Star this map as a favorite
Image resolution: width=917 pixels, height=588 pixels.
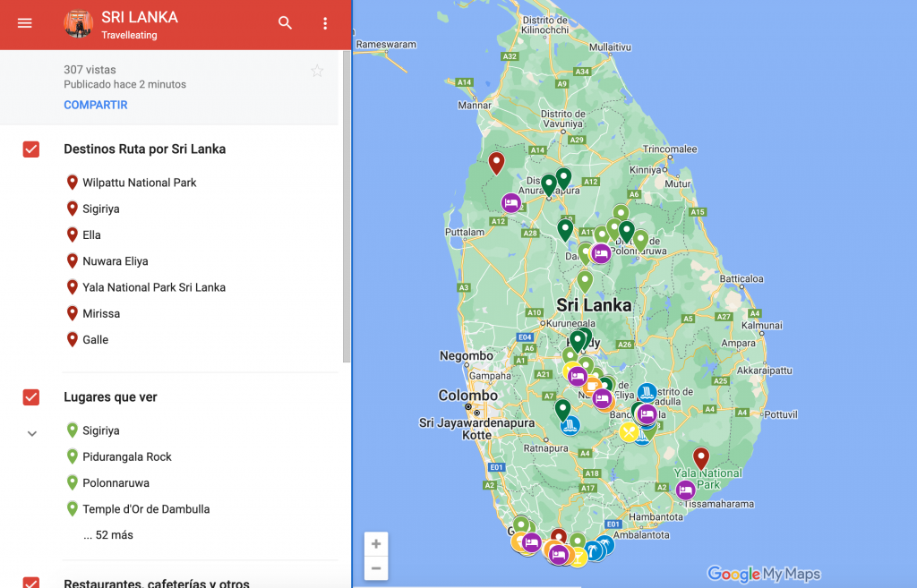tap(317, 71)
